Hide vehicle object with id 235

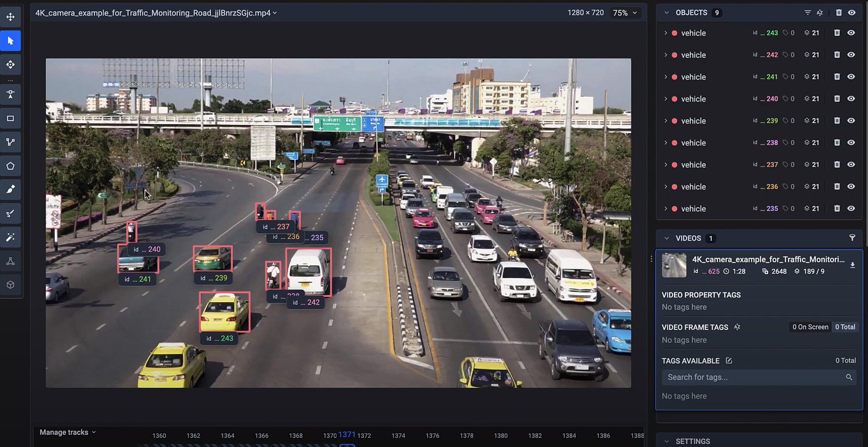(851, 208)
